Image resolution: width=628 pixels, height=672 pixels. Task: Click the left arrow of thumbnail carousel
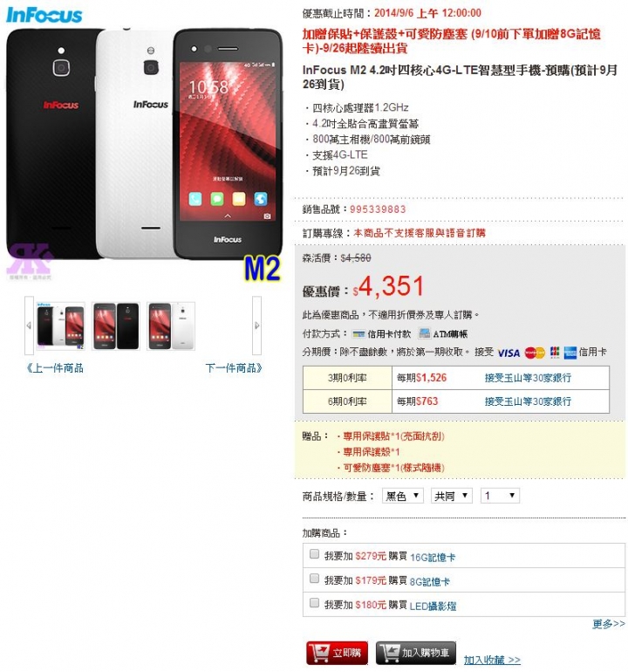pyautogui.click(x=29, y=326)
